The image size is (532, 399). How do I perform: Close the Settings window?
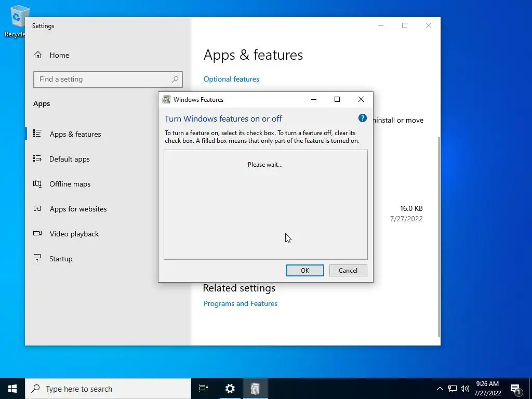coord(429,26)
